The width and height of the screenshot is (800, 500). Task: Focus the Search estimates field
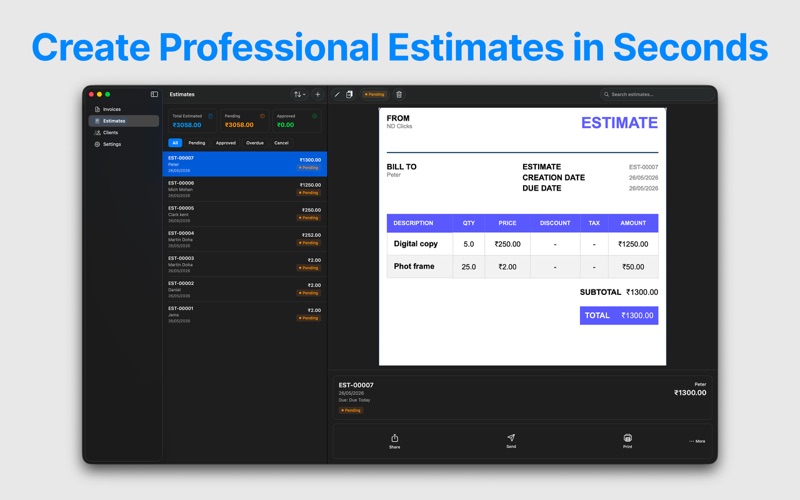[657, 94]
